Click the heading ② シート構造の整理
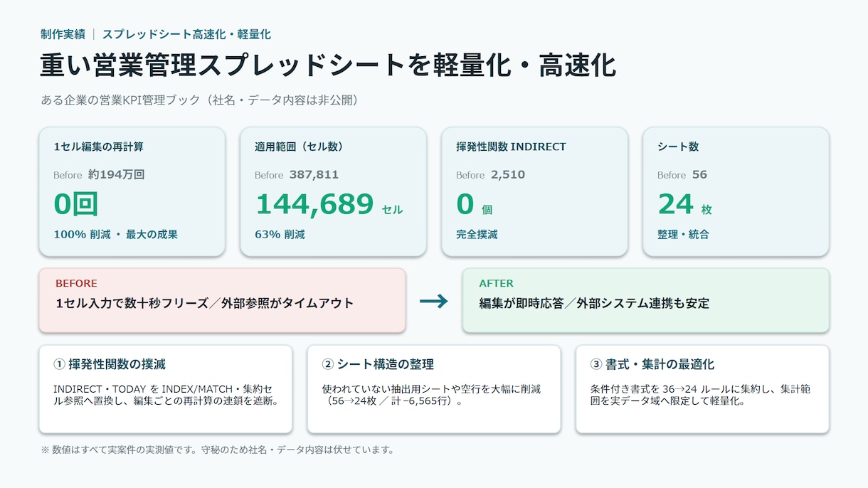This screenshot has height=488, width=868. 378,364
